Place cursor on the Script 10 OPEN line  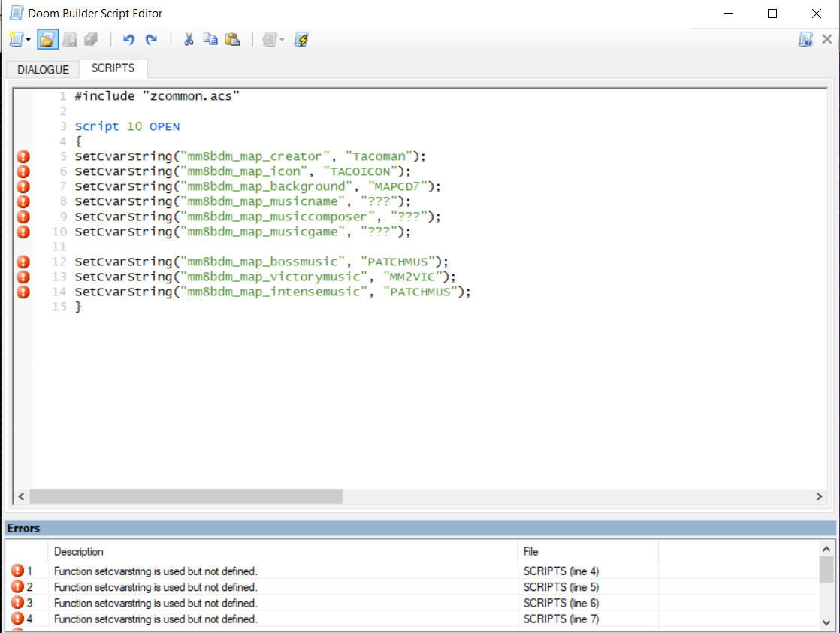pyautogui.click(x=127, y=126)
